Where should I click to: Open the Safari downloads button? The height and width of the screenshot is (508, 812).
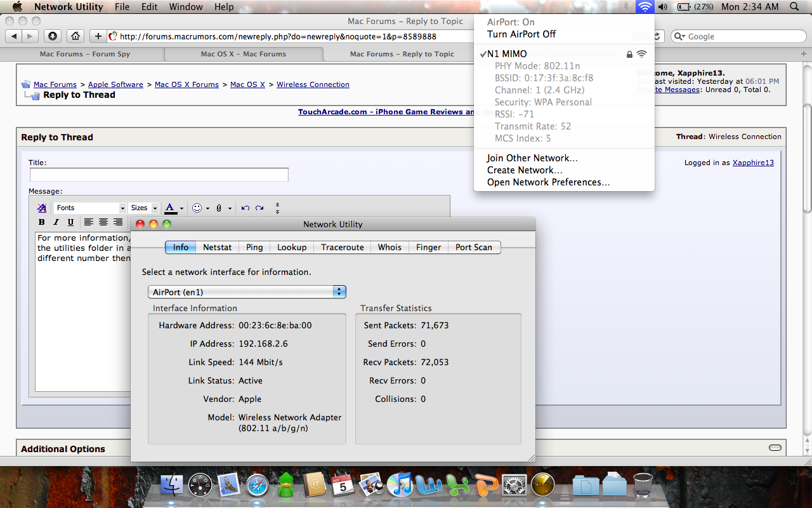[53, 36]
